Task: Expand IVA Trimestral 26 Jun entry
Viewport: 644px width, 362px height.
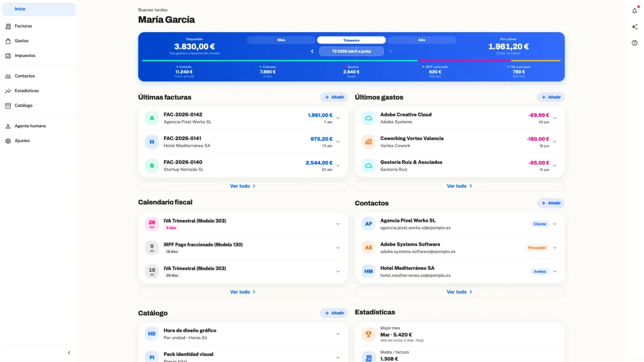Action: pos(338,224)
